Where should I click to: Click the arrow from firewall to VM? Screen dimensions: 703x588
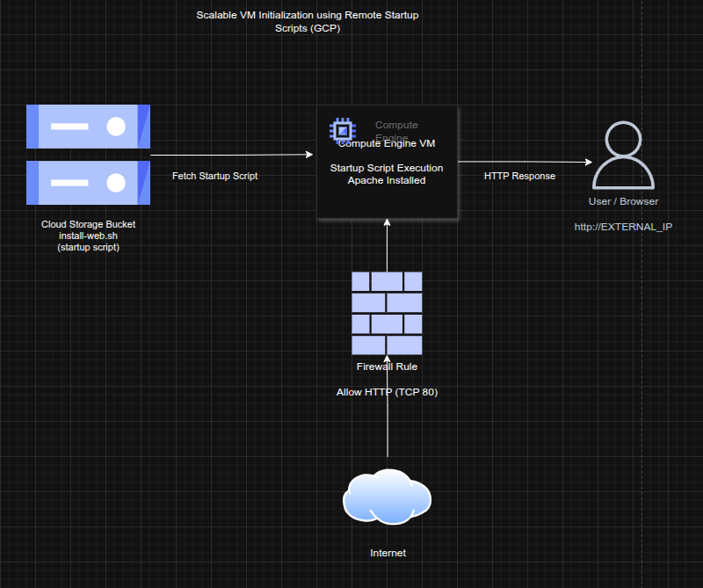point(387,246)
